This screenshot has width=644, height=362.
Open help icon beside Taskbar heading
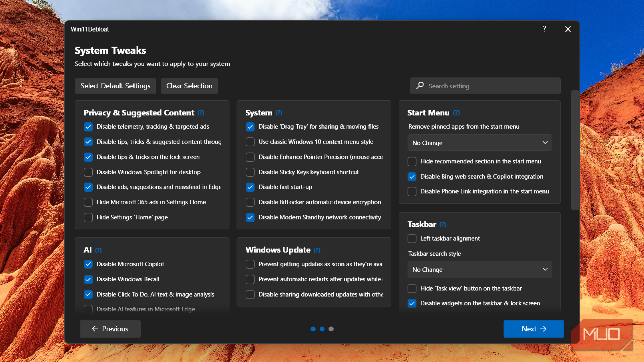click(443, 224)
